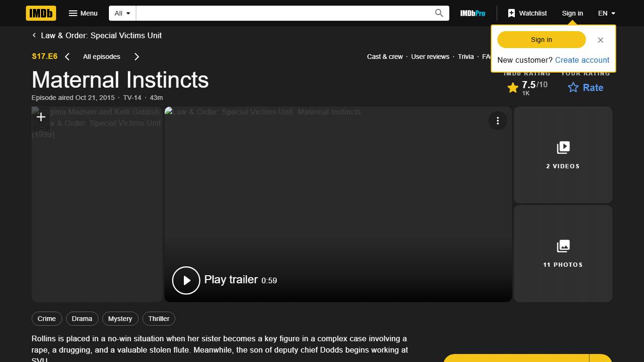Click the IMDb logo

pos(41,13)
